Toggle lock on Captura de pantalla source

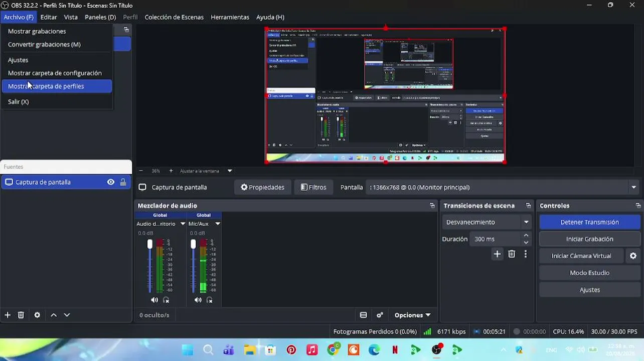click(x=123, y=182)
